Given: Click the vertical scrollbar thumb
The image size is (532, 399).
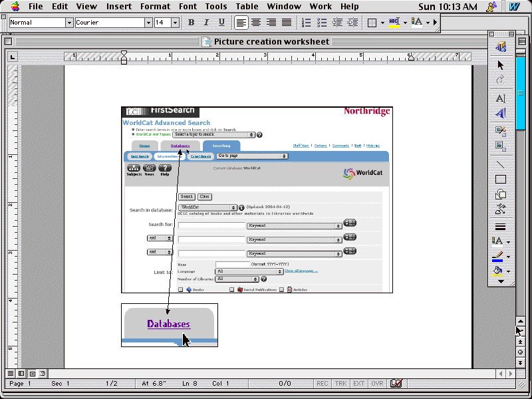Looking at the screenshot, I should click(521, 93).
